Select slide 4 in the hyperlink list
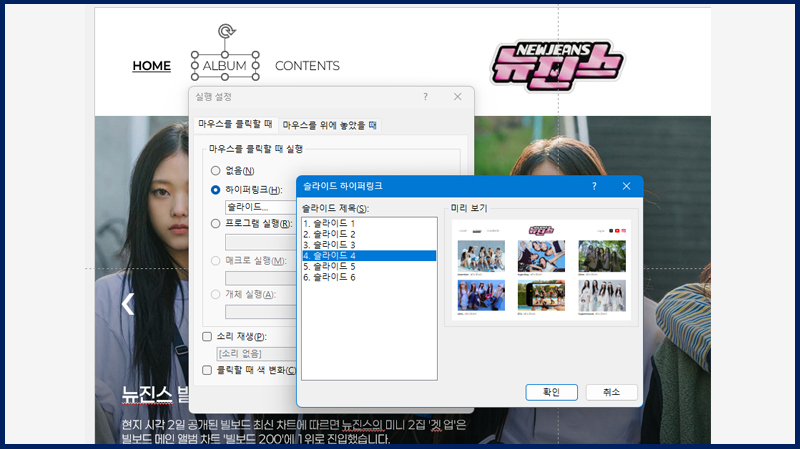Viewport: 800px width, 449px height. click(369, 256)
